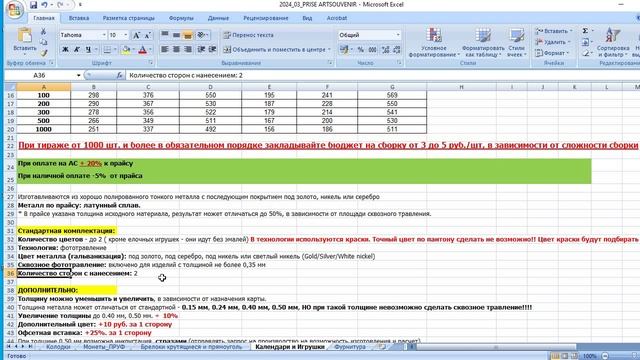Apply accounting number format
The image size is (640, 360).
pos(344,49)
